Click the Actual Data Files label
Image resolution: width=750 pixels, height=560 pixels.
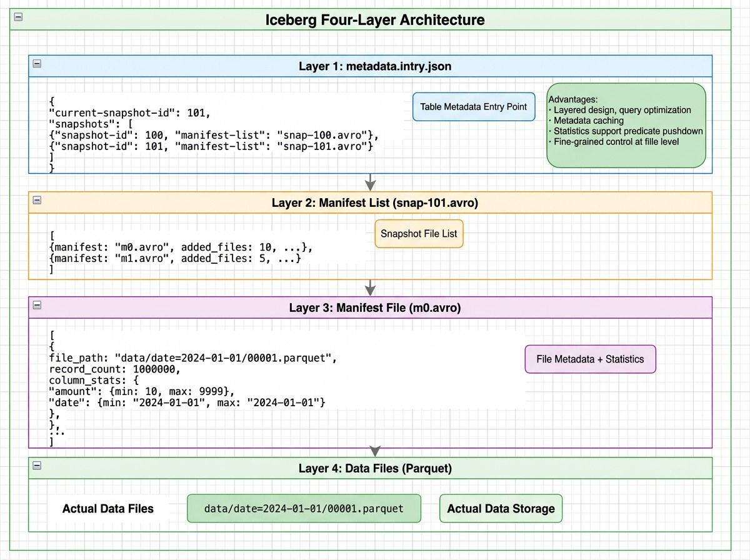(107, 508)
